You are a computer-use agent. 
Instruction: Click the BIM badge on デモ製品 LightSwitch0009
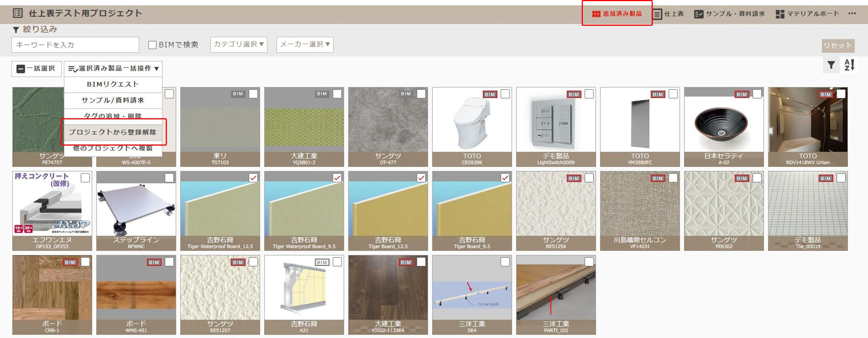(574, 94)
